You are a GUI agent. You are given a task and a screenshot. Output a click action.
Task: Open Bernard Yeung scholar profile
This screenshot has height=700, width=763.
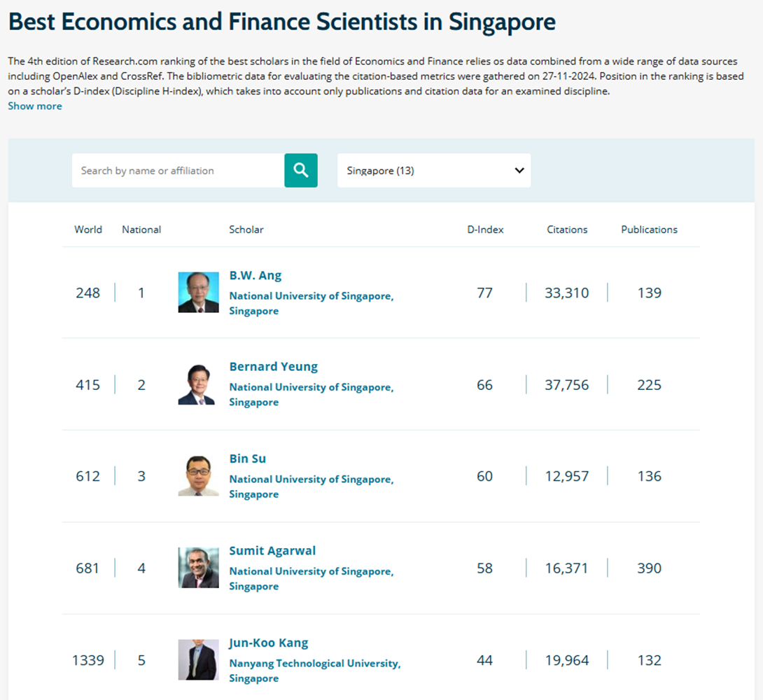tap(274, 366)
